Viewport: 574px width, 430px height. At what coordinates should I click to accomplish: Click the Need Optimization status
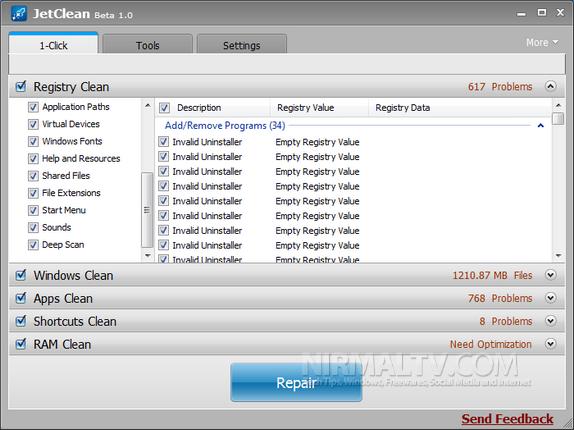tap(491, 344)
